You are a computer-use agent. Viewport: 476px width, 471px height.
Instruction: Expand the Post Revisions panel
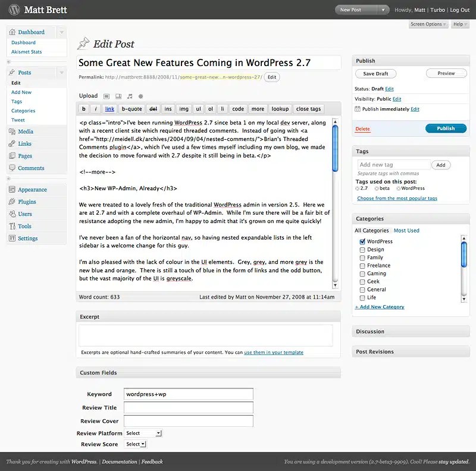[411, 351]
